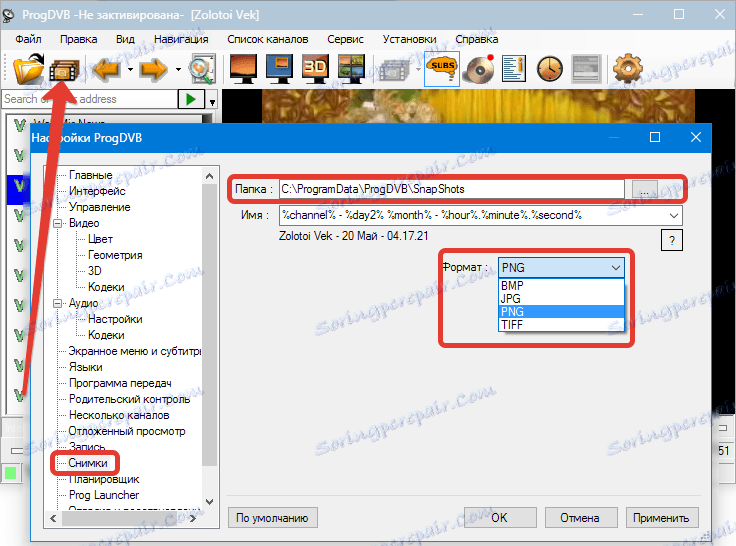
Task: Click the snapshot film-frame icon in toolbar
Action: point(64,70)
